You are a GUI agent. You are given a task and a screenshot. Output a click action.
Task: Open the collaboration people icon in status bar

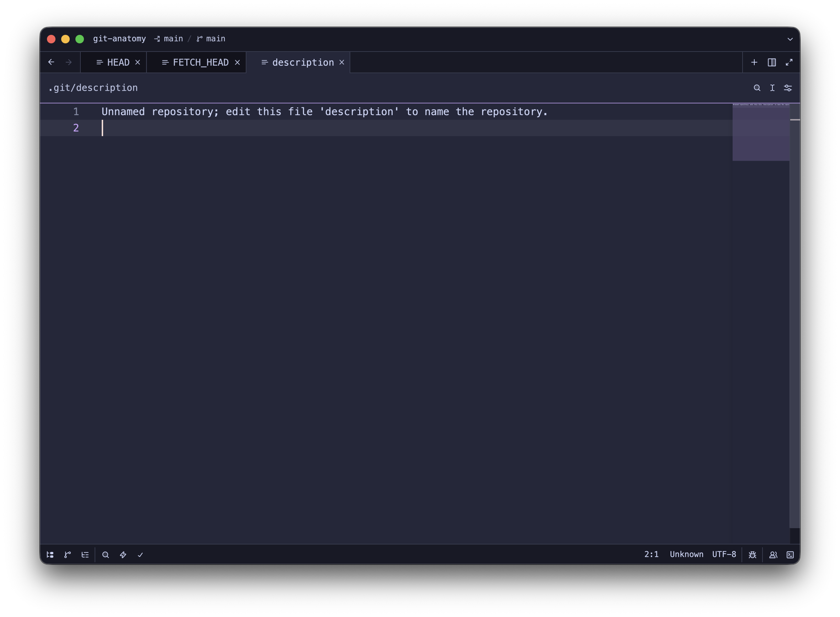pyautogui.click(x=773, y=555)
